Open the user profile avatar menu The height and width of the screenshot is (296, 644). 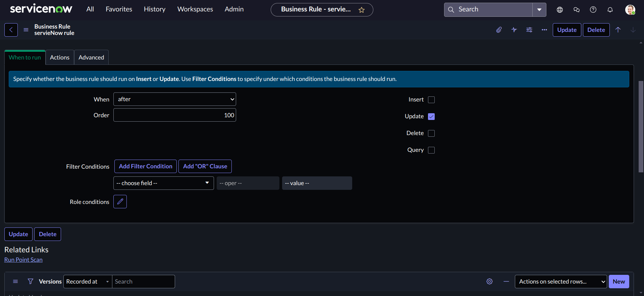(x=630, y=10)
